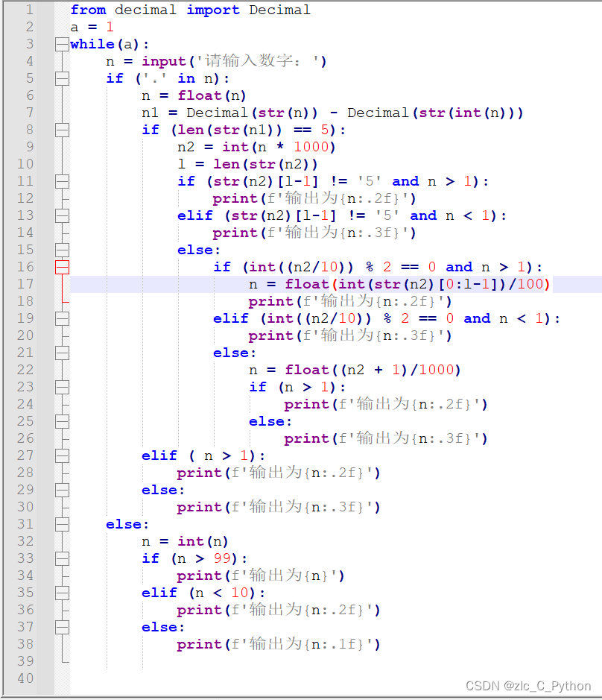Click 'n = int(n)' on line 32
This screenshot has height=700, width=602.
pyautogui.click(x=185, y=541)
